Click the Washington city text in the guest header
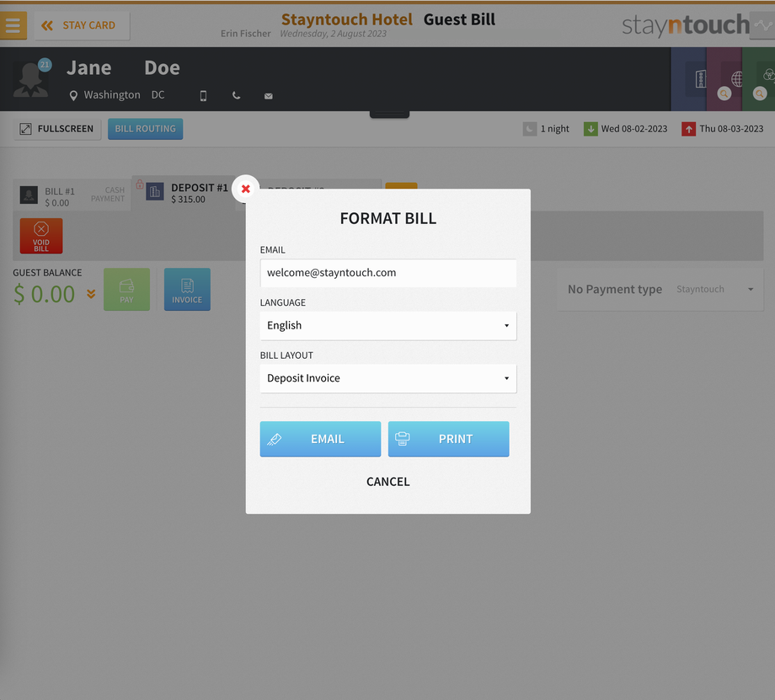 [x=112, y=95]
